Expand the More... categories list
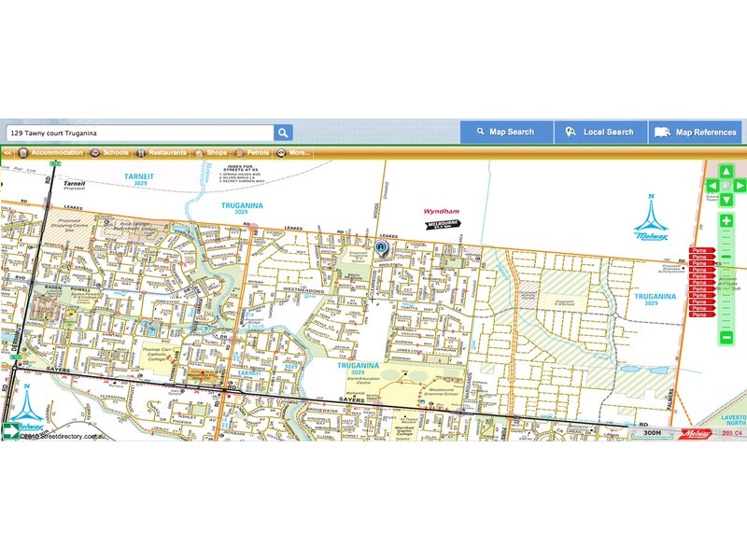This screenshot has height=560, width=747. click(x=293, y=152)
